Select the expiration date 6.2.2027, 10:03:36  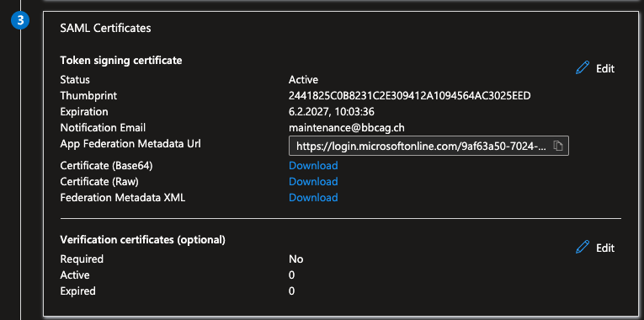[331, 112]
